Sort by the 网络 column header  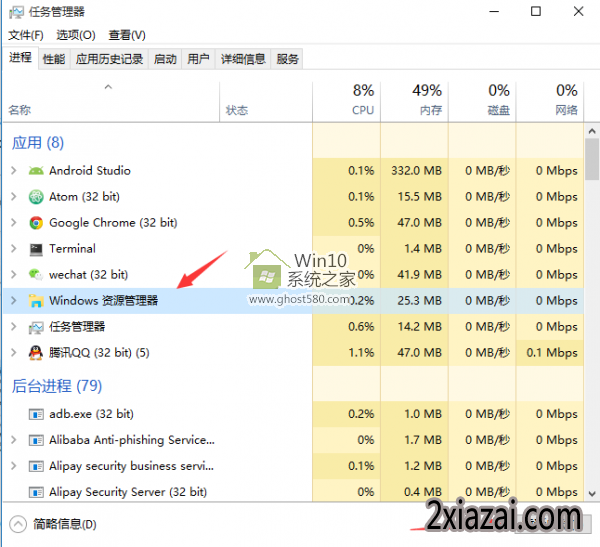[550, 102]
